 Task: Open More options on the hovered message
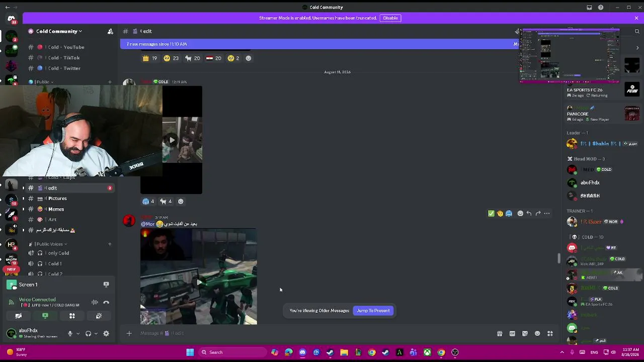point(547,214)
